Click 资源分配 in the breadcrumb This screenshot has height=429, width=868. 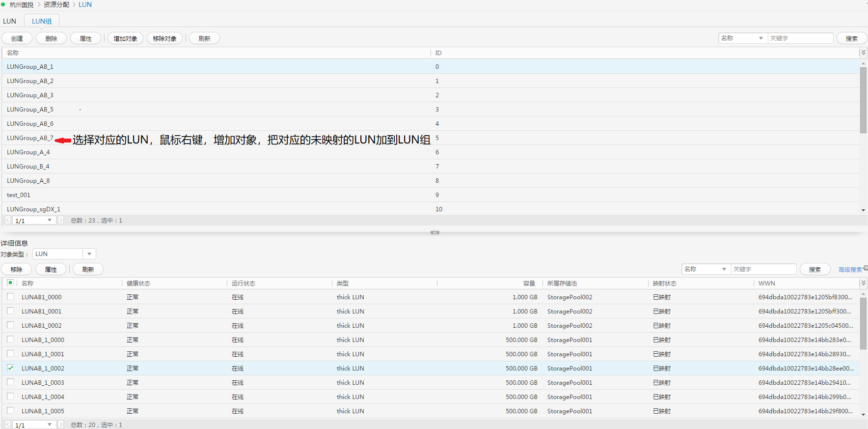coord(56,4)
